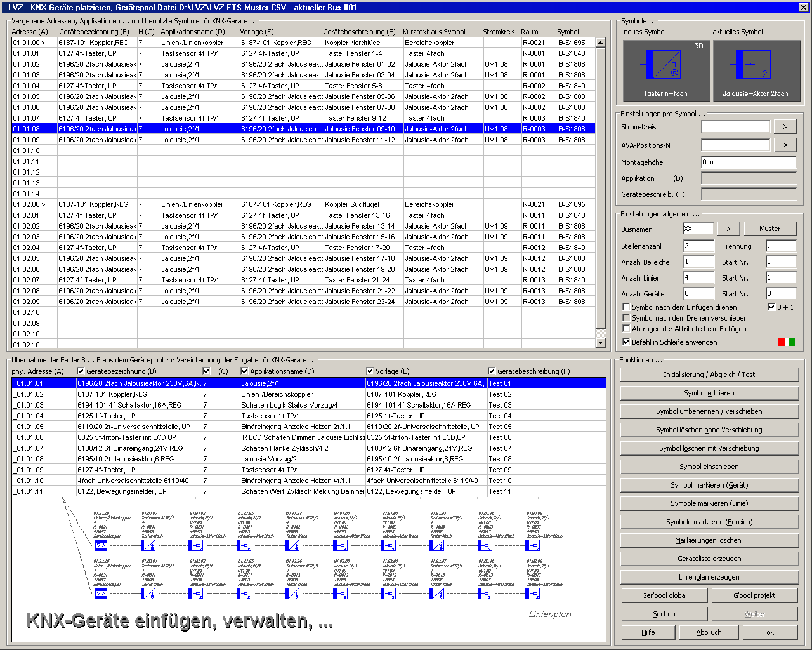This screenshot has height=650, width=812.
Task: Click 'Koppler Südflügel' cell
Action: (363, 204)
